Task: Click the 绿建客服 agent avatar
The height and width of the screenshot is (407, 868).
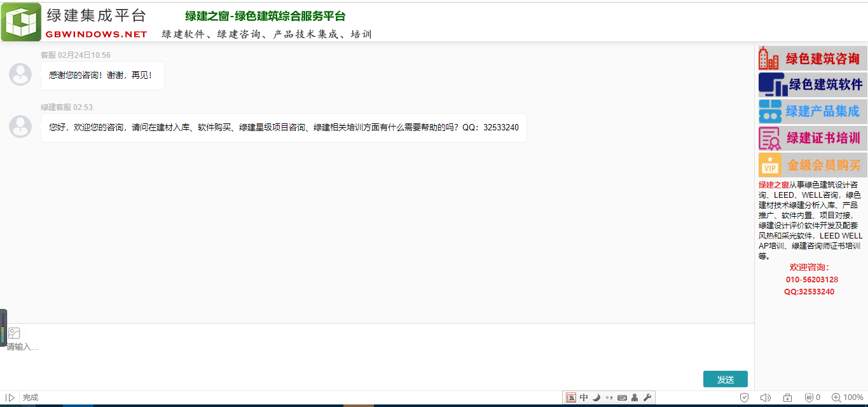Action: click(x=20, y=127)
